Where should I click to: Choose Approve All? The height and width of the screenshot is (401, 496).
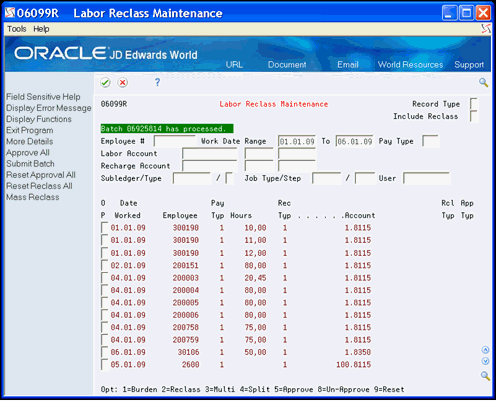point(28,153)
